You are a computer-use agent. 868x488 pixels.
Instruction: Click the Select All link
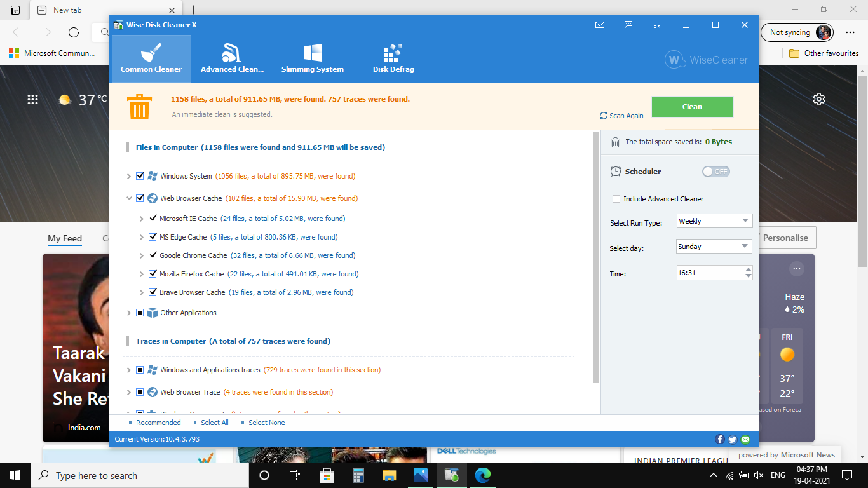(215, 423)
